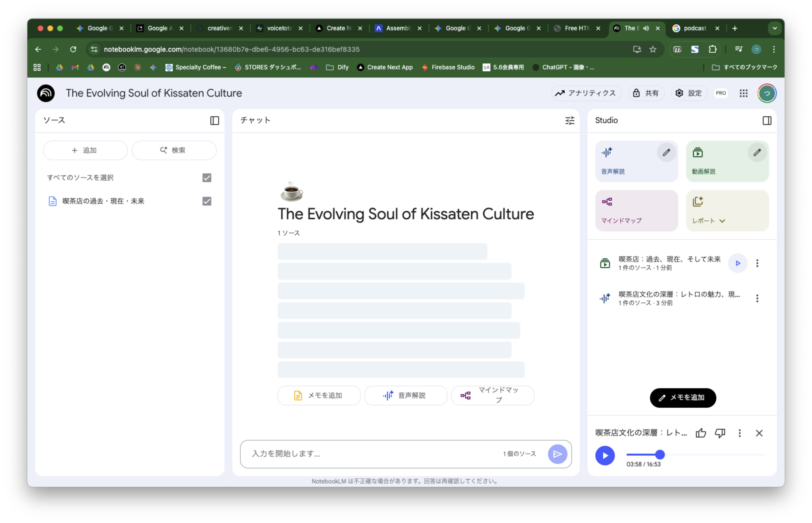
Task: Mute the NotebookLM tab audio
Action: click(646, 28)
